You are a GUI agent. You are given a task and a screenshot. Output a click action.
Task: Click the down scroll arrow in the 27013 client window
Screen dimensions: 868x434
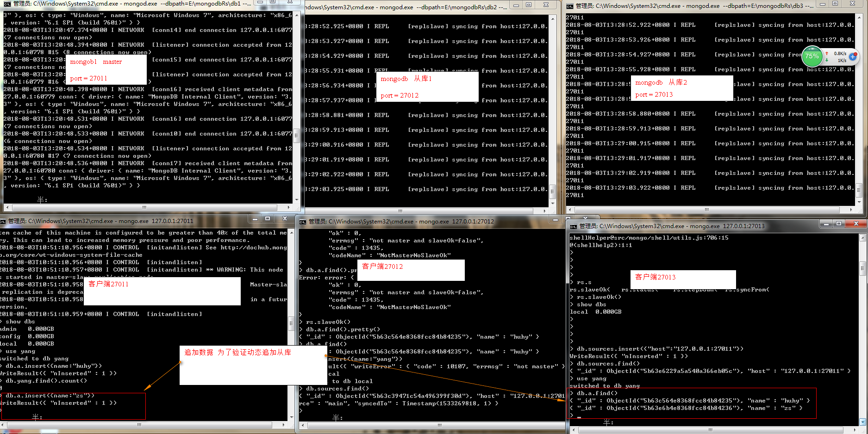(x=862, y=422)
